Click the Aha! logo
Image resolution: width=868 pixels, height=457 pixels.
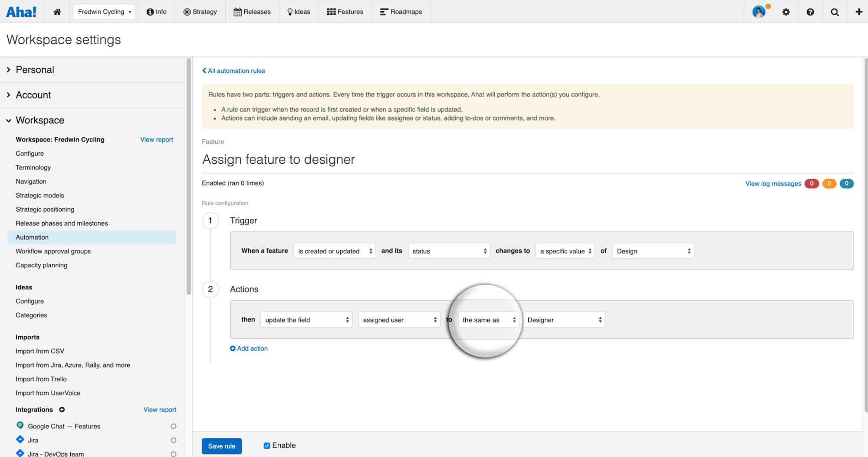click(21, 12)
